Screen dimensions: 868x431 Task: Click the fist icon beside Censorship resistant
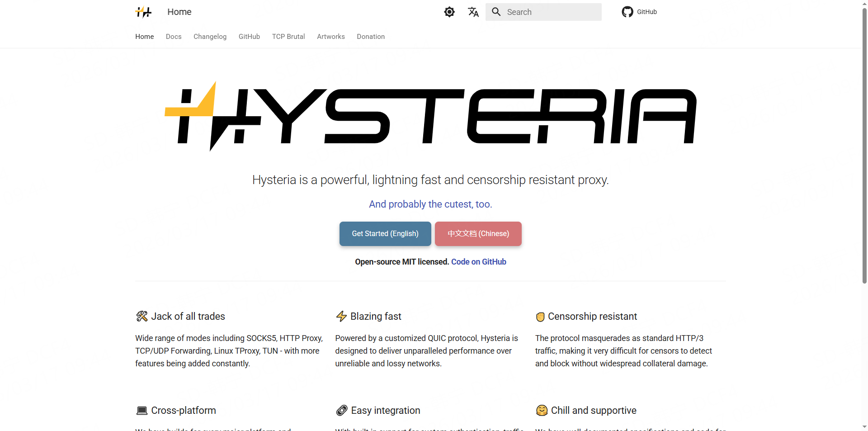click(540, 317)
